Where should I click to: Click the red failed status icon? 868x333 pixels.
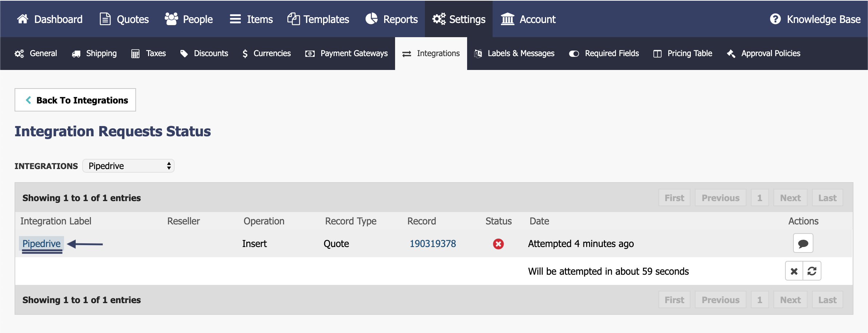click(498, 244)
